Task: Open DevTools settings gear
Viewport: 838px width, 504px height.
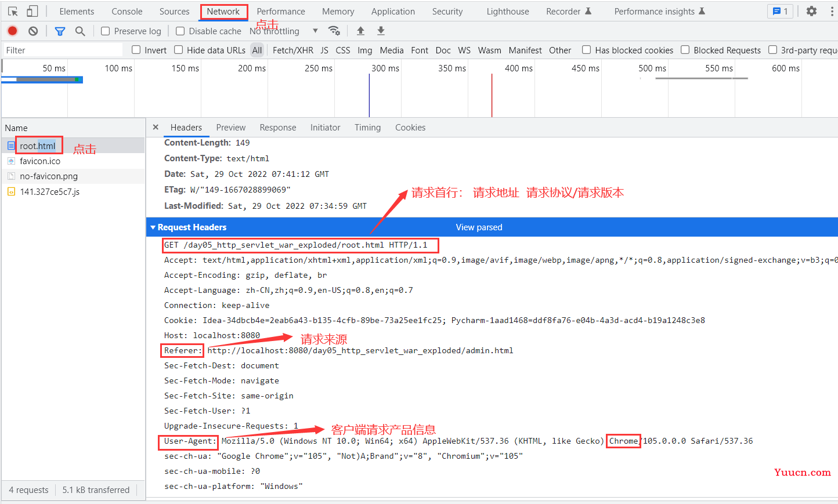Action: 811,11
